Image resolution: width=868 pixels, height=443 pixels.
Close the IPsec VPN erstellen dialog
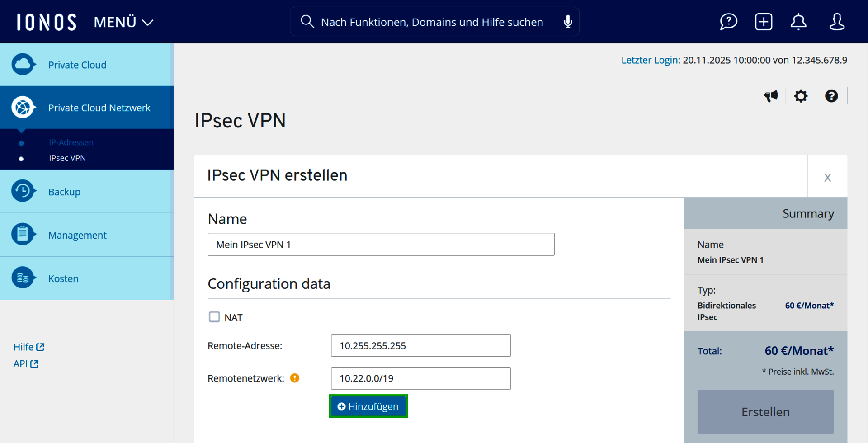tap(827, 178)
